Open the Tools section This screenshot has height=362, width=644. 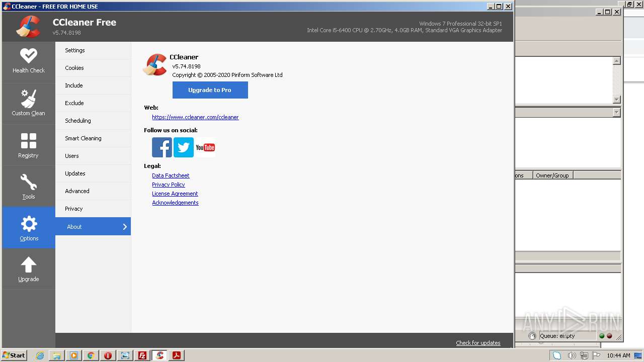tap(29, 187)
